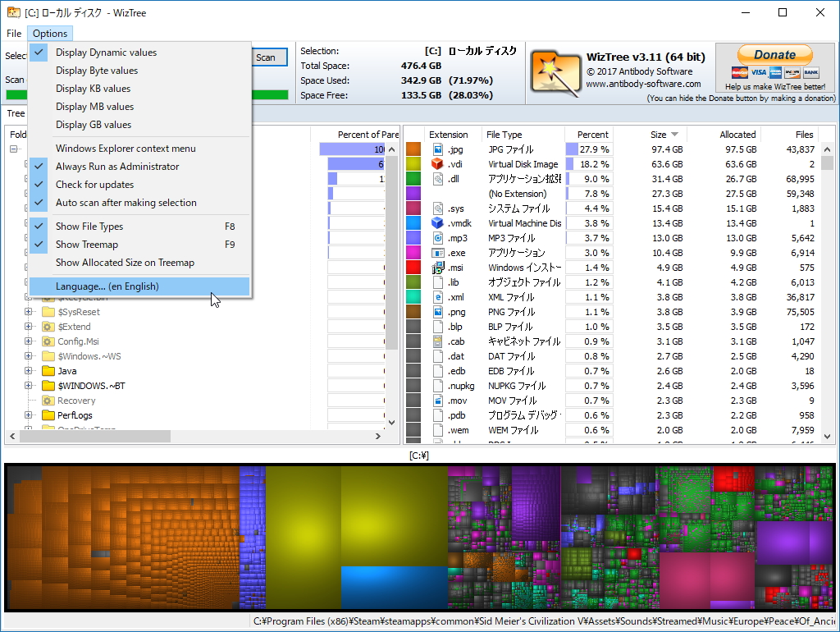Click the .dat blank file icon
The width and height of the screenshot is (840, 632).
(438, 356)
